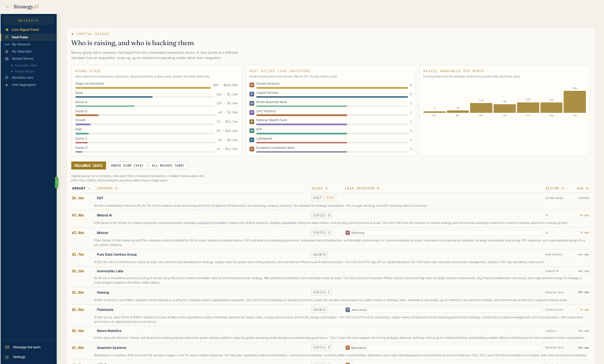Click the Sep bar in the monthly chart
The width and height of the screenshot is (604, 364).
click(575, 102)
